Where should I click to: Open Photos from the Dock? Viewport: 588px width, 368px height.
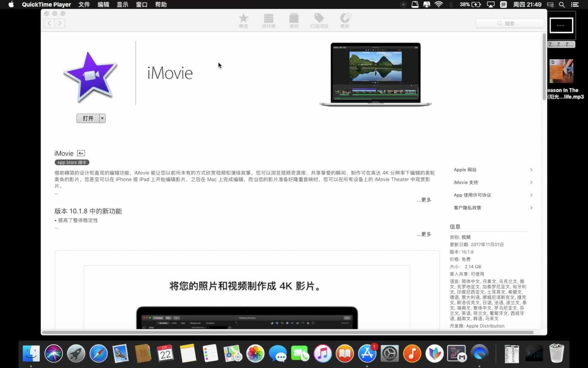(x=255, y=353)
